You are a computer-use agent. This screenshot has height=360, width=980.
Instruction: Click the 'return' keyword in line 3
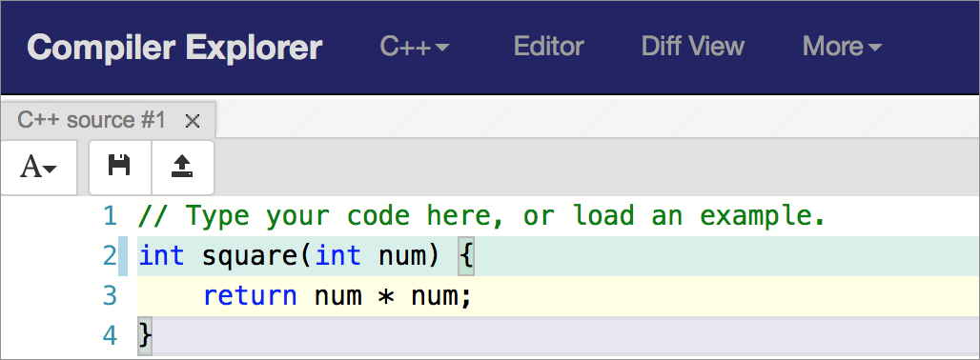click(251, 296)
